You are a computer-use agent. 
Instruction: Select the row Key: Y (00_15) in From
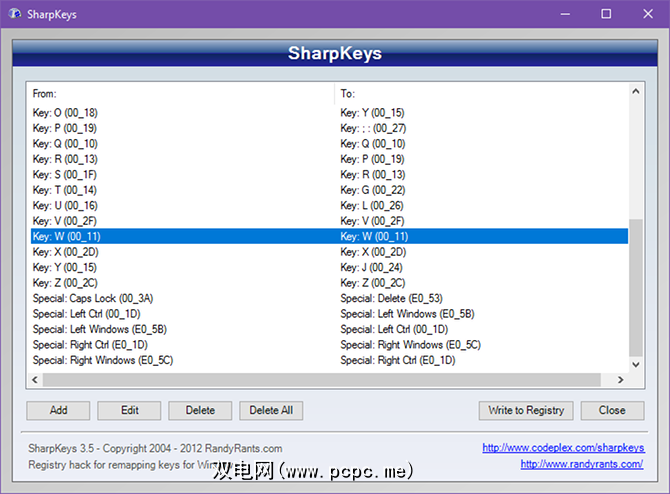tap(65, 267)
